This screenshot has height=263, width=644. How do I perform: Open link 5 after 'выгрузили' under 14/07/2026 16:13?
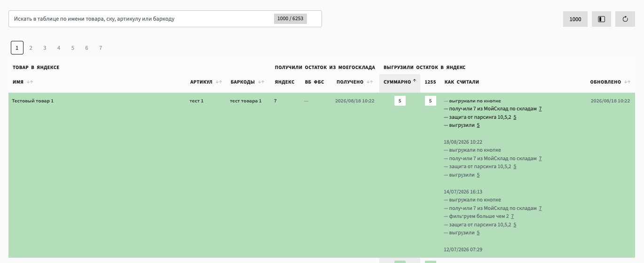coord(478,233)
